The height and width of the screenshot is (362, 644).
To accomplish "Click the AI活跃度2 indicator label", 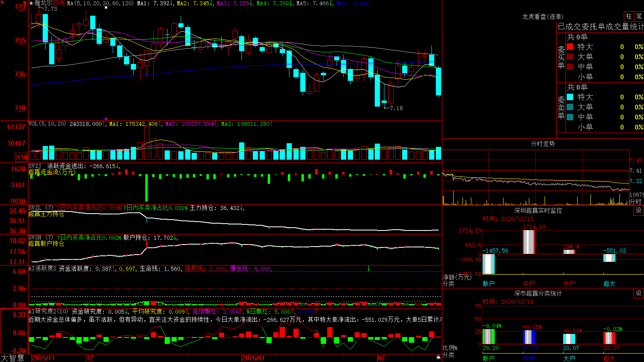I will coord(43,268).
